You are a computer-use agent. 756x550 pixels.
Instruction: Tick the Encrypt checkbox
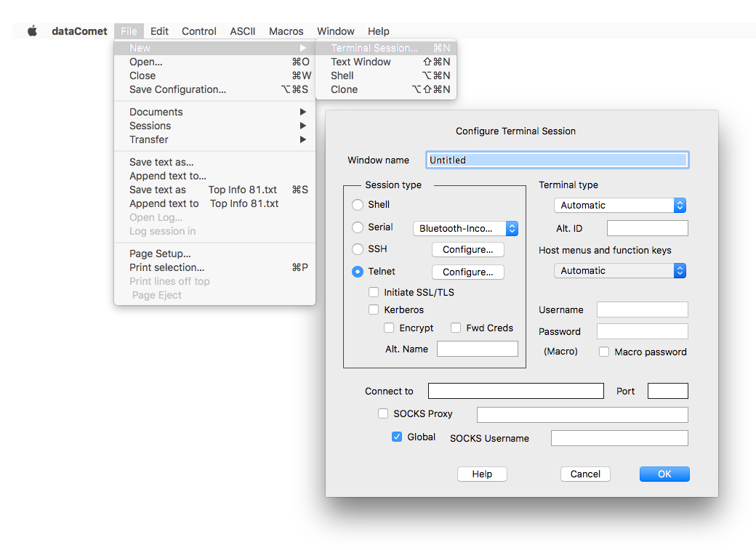389,328
